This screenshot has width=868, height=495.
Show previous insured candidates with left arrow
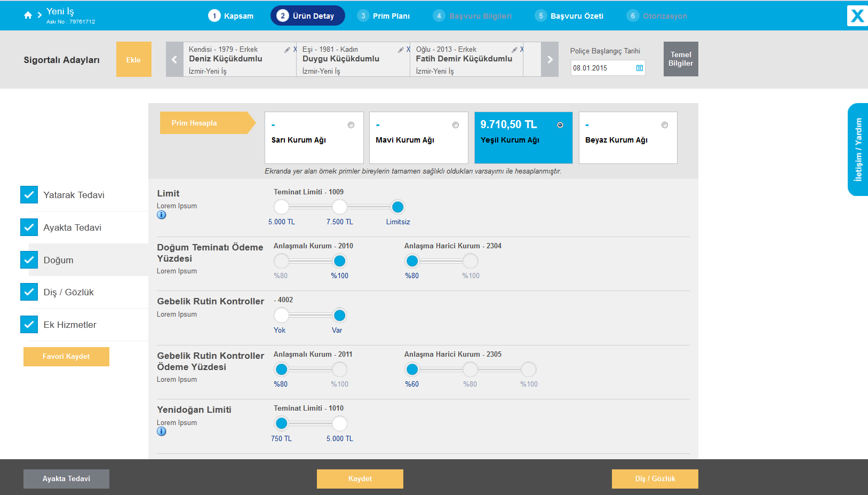tap(174, 59)
